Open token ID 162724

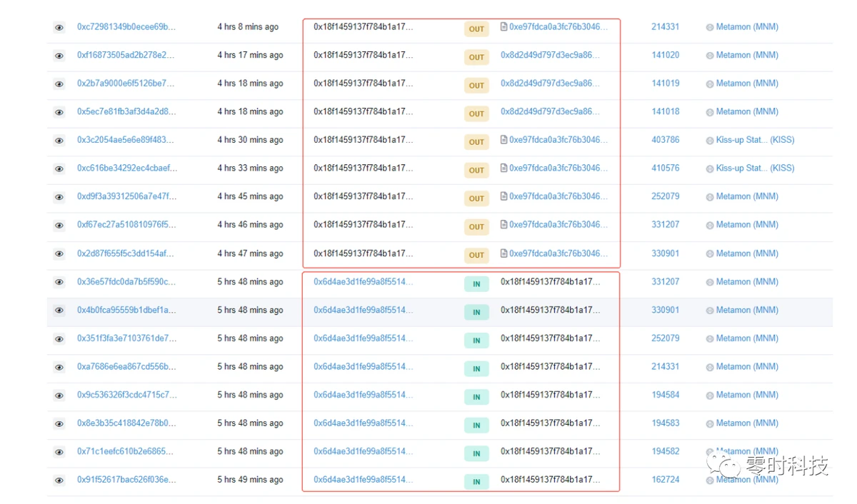click(665, 480)
